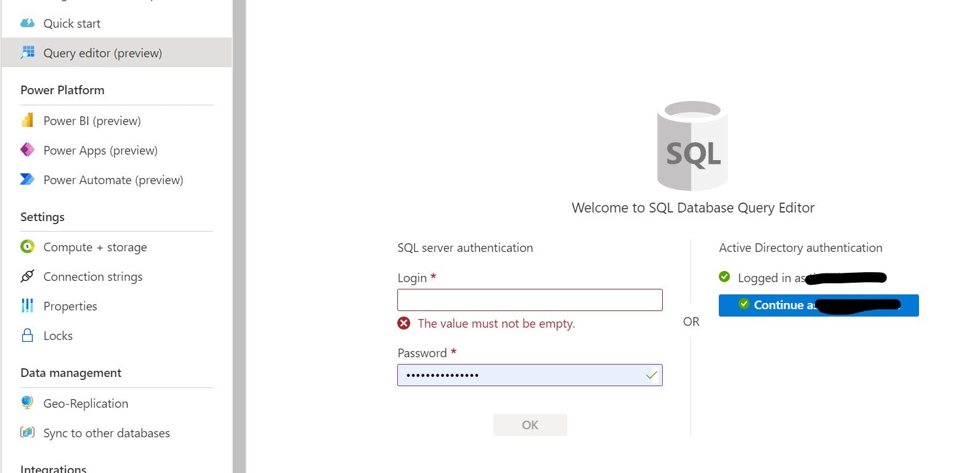Click the red error icon under Login
This screenshot has width=980, height=473.
coord(404,323)
